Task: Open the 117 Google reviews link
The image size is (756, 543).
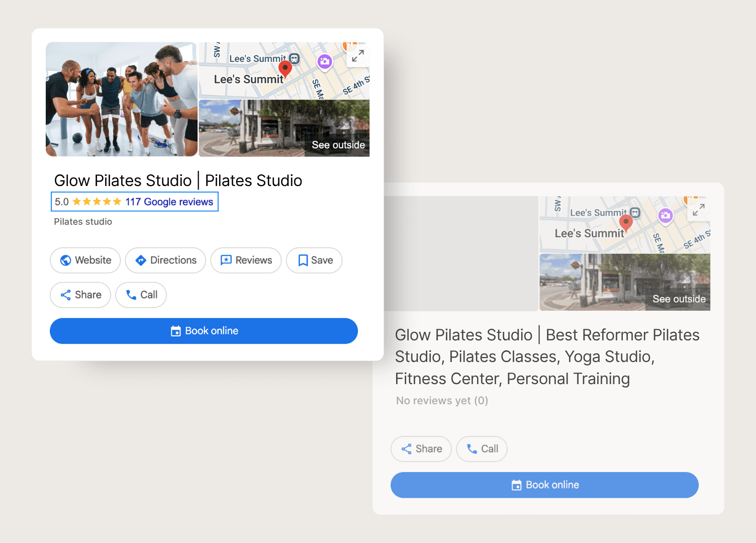Action: click(x=169, y=202)
